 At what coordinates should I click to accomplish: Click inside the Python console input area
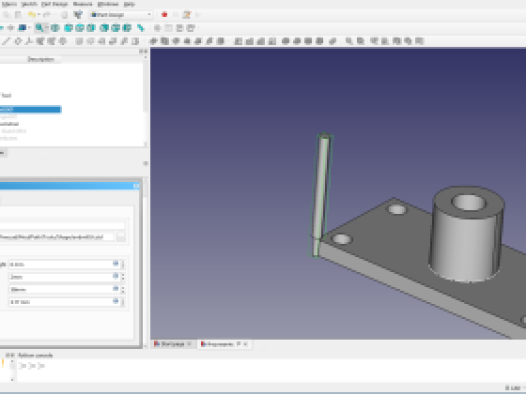[268, 370]
